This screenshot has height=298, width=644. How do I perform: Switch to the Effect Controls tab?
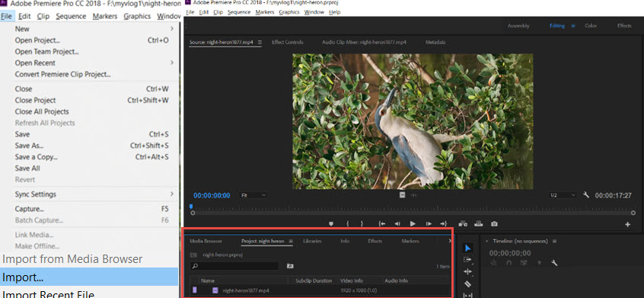click(288, 43)
